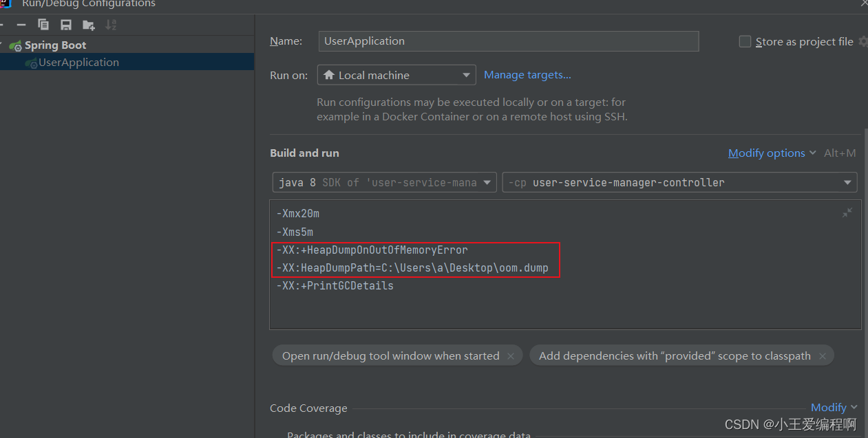Open the Code Coverage Modify dropdown
Viewport: 868px width, 438px height.
pyautogui.click(x=834, y=407)
